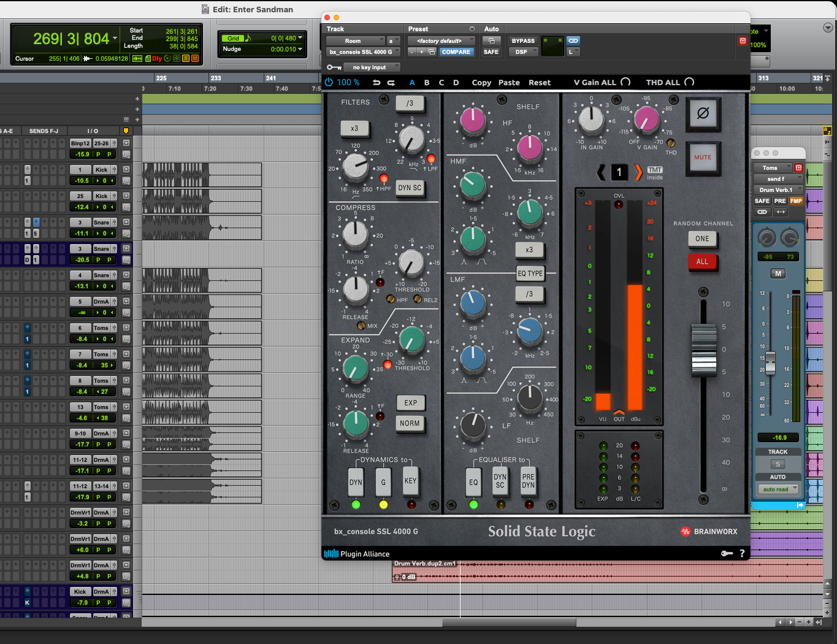The height and width of the screenshot is (644, 837).
Task: Open the Preset menu arrow
Action: (472, 29)
